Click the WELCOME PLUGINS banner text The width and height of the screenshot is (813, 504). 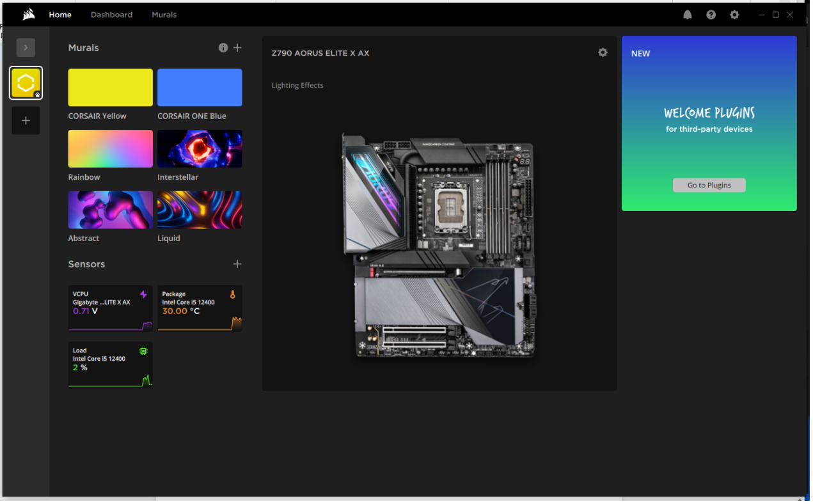pyautogui.click(x=709, y=113)
